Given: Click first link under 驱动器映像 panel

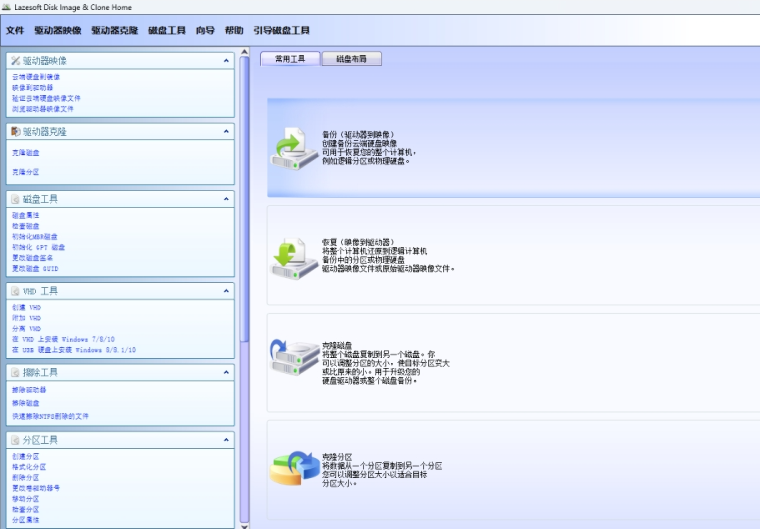Looking at the screenshot, I should point(36,77).
